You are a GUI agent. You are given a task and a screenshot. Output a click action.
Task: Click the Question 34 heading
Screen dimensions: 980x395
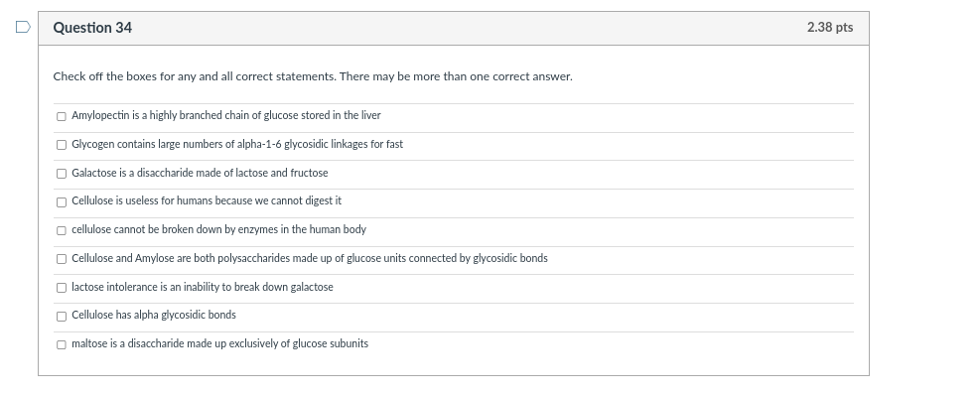92,28
